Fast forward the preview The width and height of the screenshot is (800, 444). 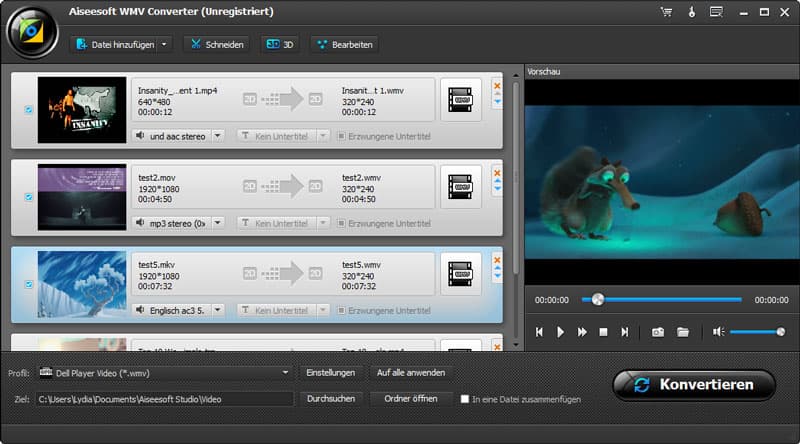[582, 332]
